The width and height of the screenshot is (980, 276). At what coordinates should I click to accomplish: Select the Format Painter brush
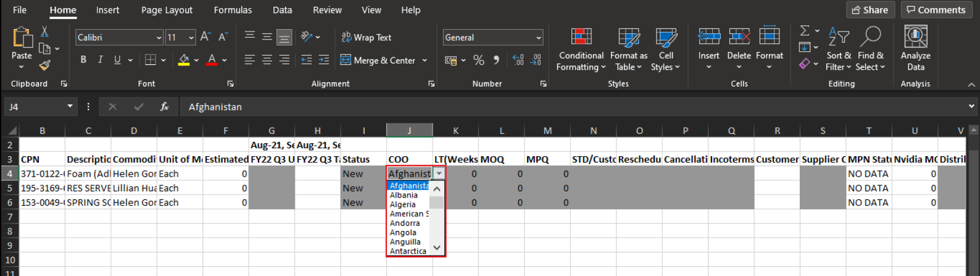point(44,65)
